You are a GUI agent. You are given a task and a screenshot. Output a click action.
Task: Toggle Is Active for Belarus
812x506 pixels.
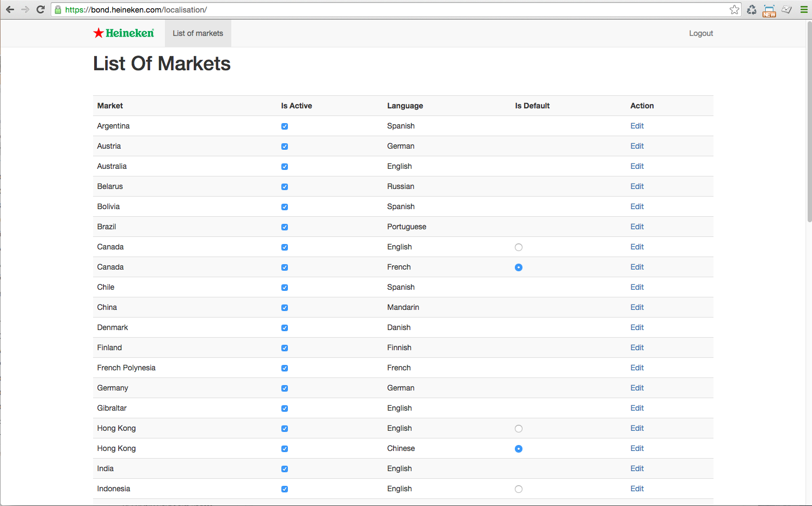(x=285, y=187)
